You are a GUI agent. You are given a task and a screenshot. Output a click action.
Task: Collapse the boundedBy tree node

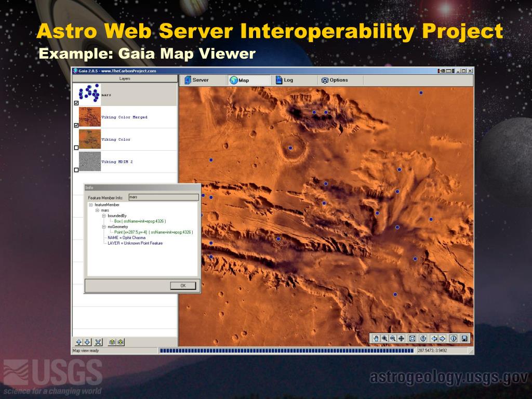104,216
